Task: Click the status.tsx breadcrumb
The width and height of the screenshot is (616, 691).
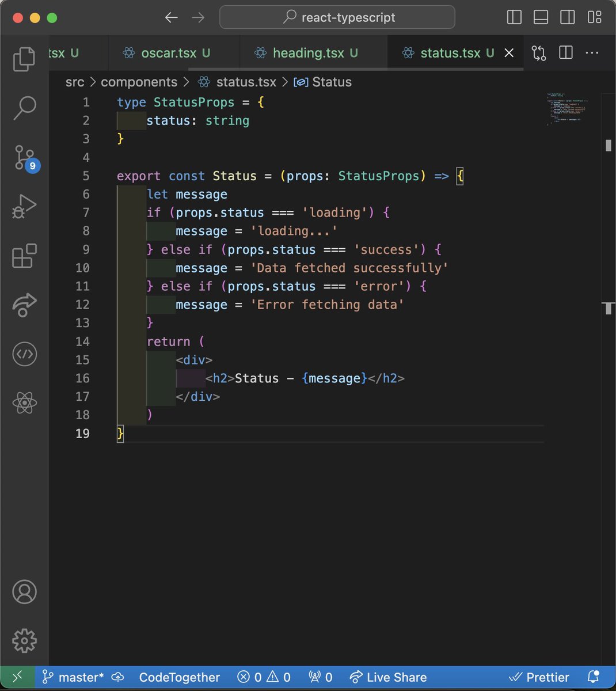Action: pos(237,82)
